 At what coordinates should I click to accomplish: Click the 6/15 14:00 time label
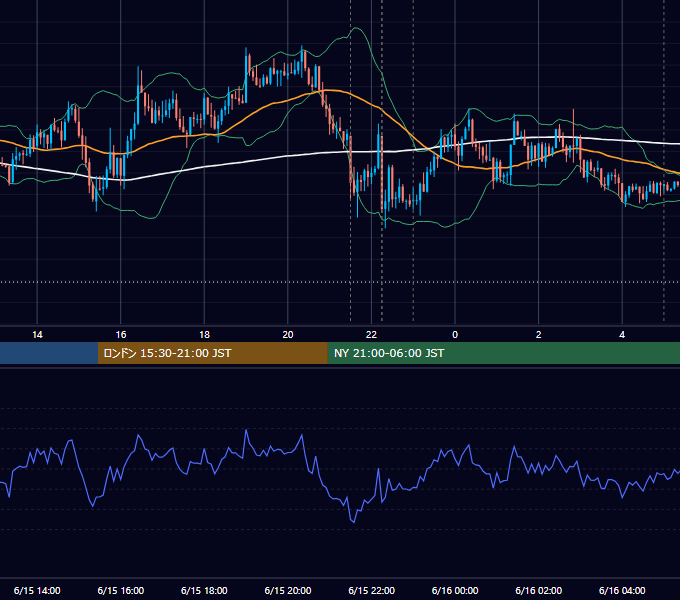(37, 590)
